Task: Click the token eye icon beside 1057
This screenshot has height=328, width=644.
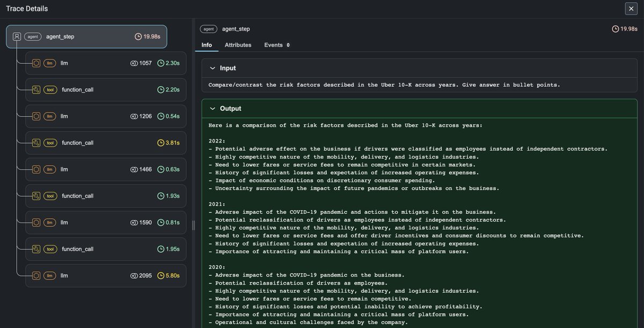Action: 134,63
